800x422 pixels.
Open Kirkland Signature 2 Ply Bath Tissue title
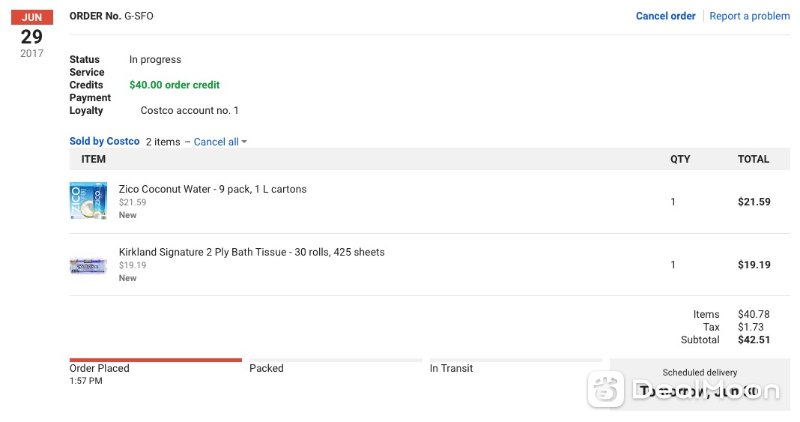click(251, 252)
